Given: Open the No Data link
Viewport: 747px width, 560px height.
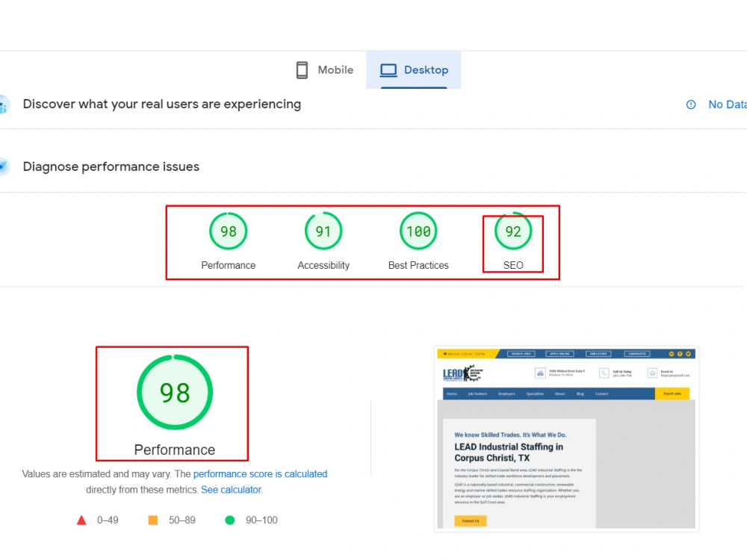Looking at the screenshot, I should (x=727, y=105).
